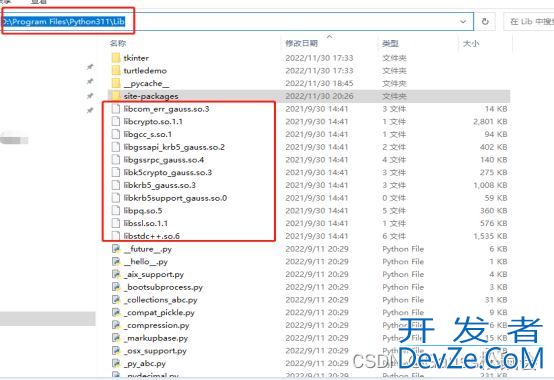Refresh the current folder view

click(x=485, y=22)
